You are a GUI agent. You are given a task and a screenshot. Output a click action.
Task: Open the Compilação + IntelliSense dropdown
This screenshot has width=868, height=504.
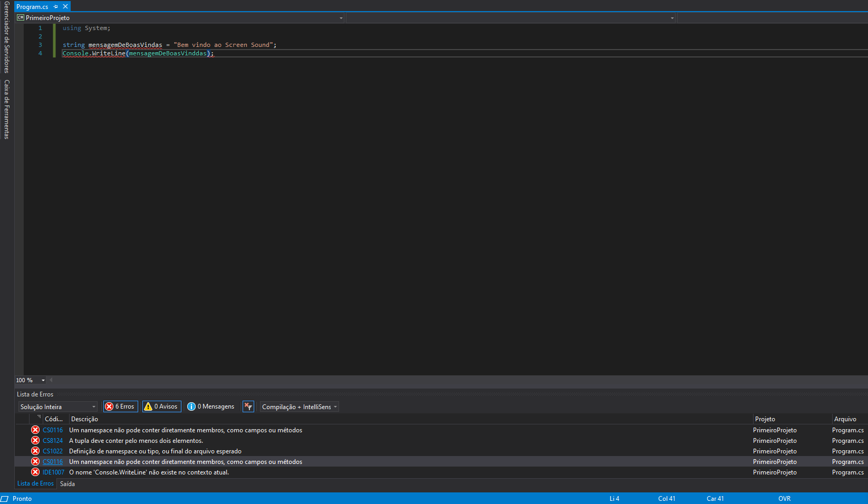(299, 407)
